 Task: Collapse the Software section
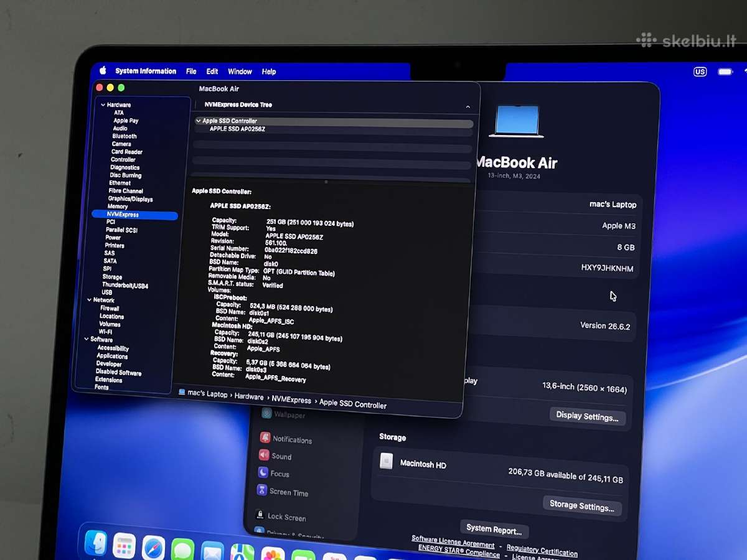coord(86,339)
